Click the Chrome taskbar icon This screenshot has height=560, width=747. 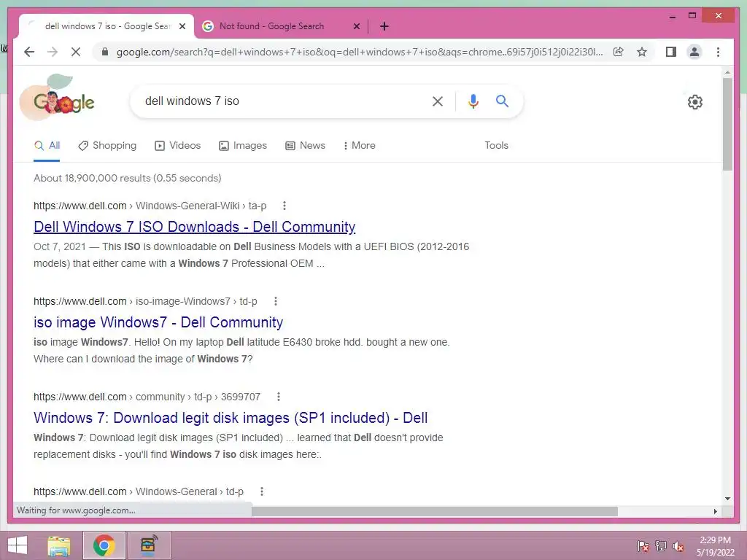104,545
